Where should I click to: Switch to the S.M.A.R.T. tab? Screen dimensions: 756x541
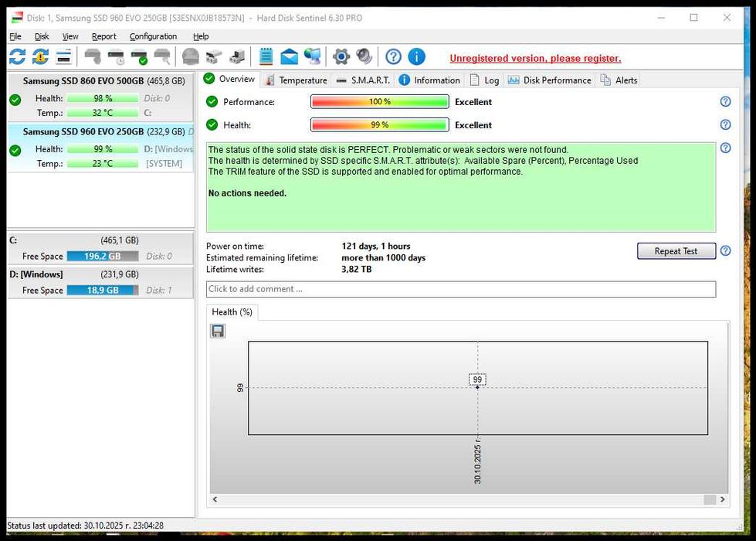[x=364, y=80]
